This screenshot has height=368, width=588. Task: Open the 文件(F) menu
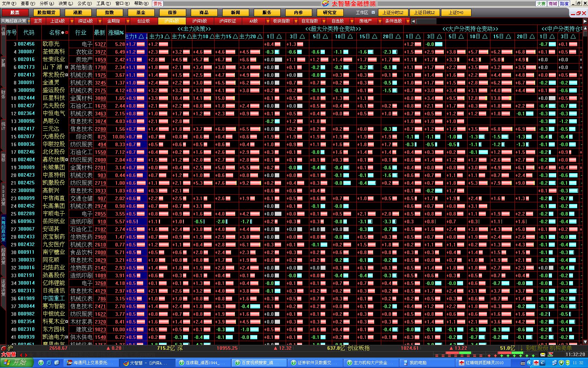[9, 4]
